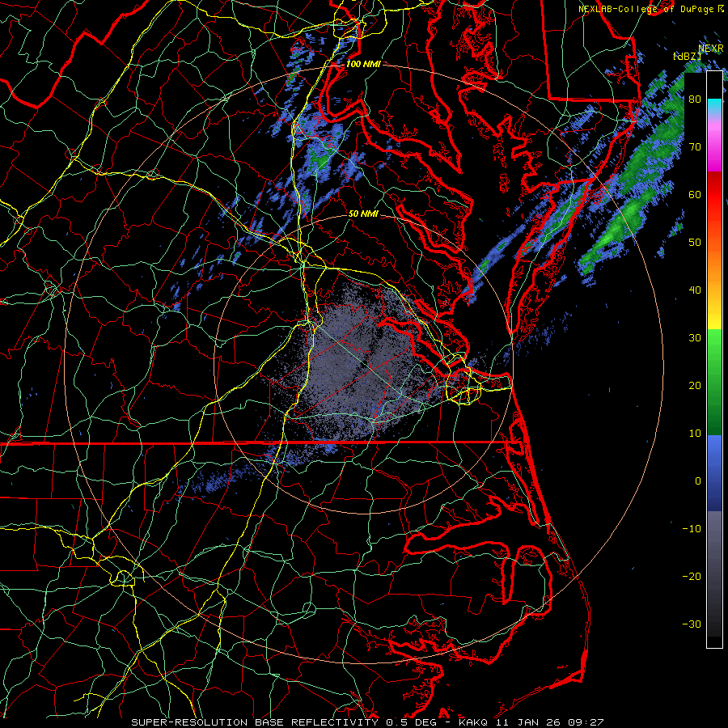Click the -20 dBZ label on the scale
The height and width of the screenshot is (728, 728).
tap(692, 577)
